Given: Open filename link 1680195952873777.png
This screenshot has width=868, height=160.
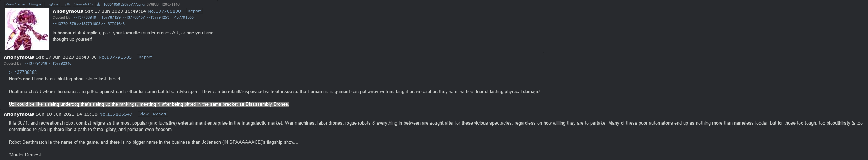Looking at the screenshot, I should (124, 4).
